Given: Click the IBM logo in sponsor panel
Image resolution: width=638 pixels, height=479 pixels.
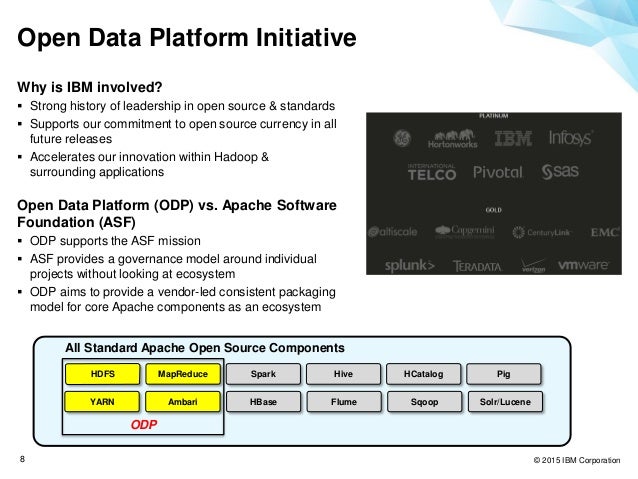Looking at the screenshot, I should (x=513, y=138).
